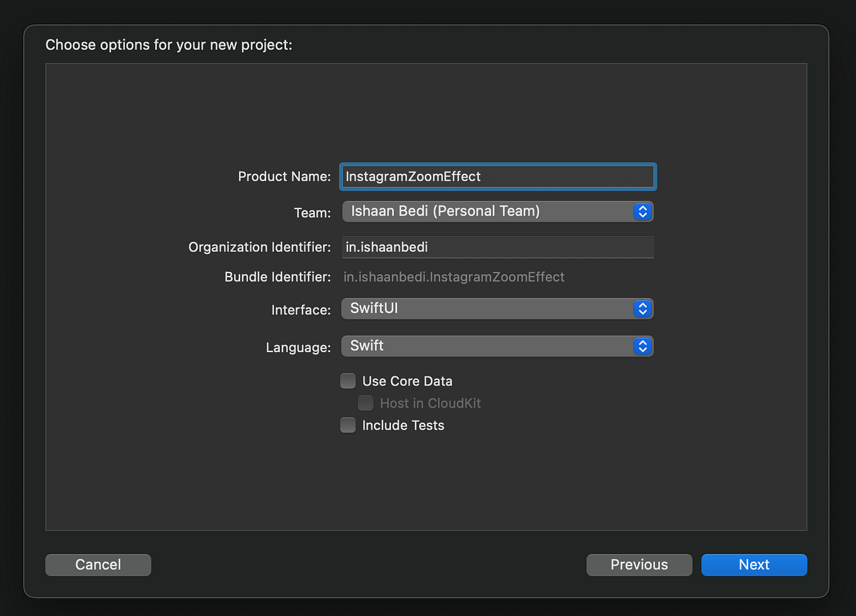Check the Include Tests checkbox

point(348,425)
